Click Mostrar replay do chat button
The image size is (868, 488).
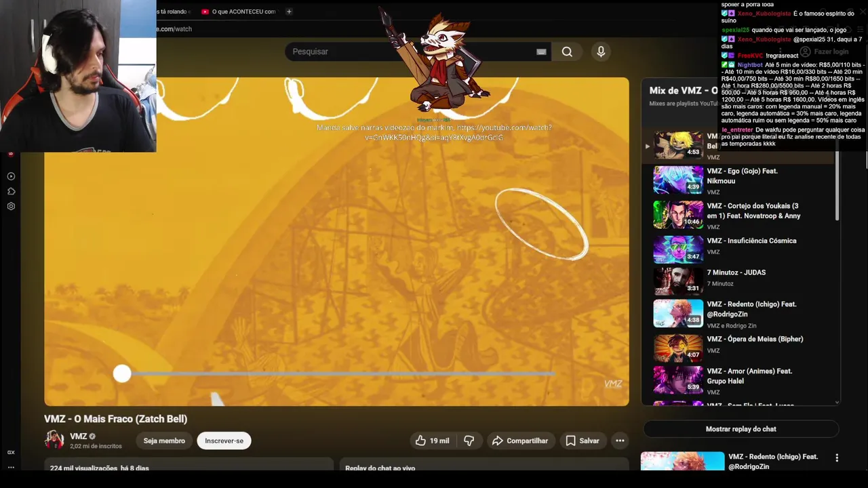741,429
